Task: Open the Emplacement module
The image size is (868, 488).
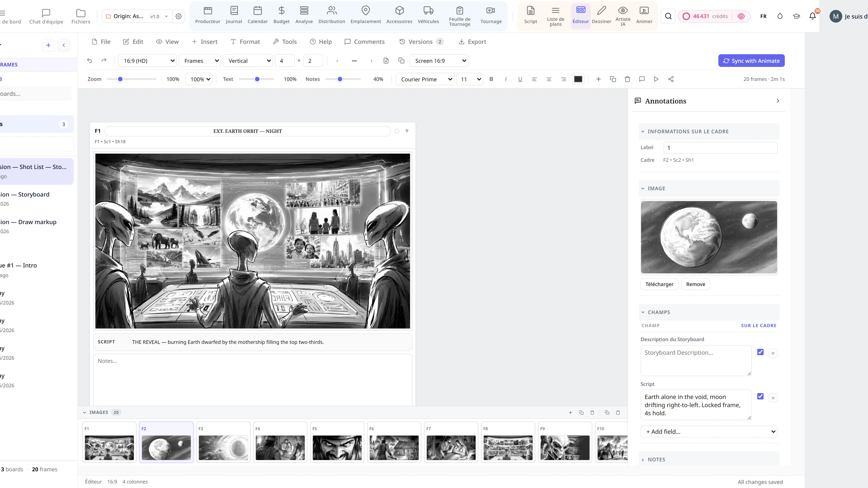Action: tap(366, 16)
